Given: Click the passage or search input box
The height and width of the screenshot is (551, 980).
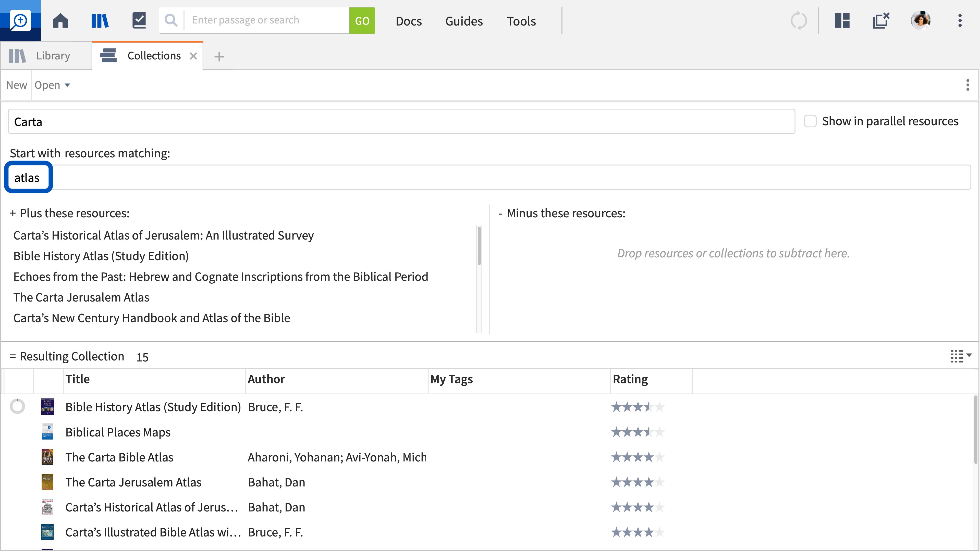Looking at the screenshot, I should [x=266, y=20].
